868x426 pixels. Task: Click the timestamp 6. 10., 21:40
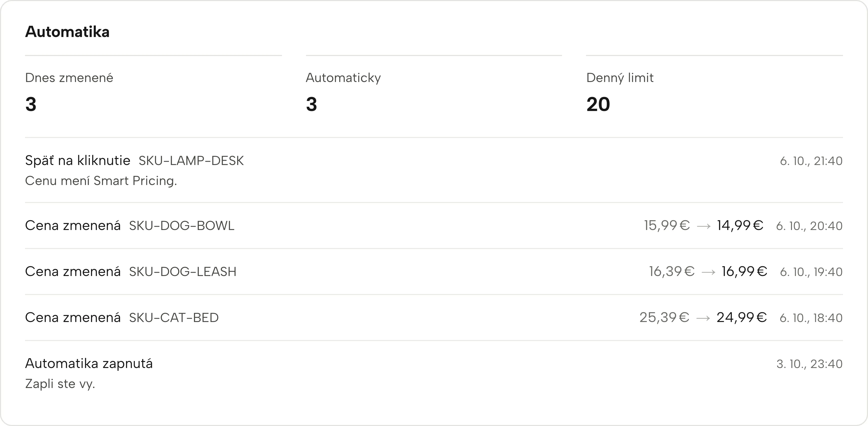pos(811,161)
